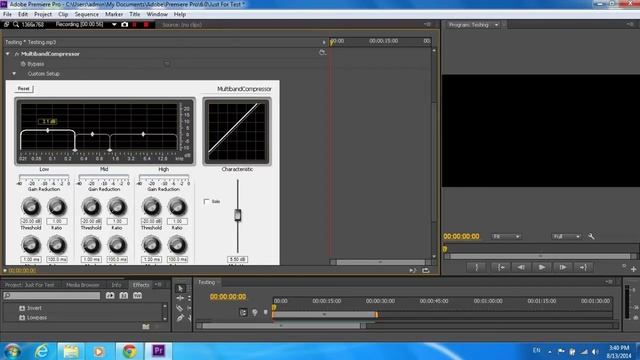Viewport: 640px width, 360px height.
Task: Click Go to Out point button
Action: (x=583, y=267)
